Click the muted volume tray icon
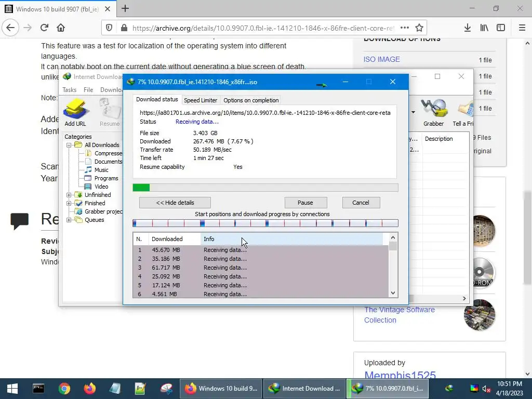This screenshot has width=532, height=399. point(486,389)
